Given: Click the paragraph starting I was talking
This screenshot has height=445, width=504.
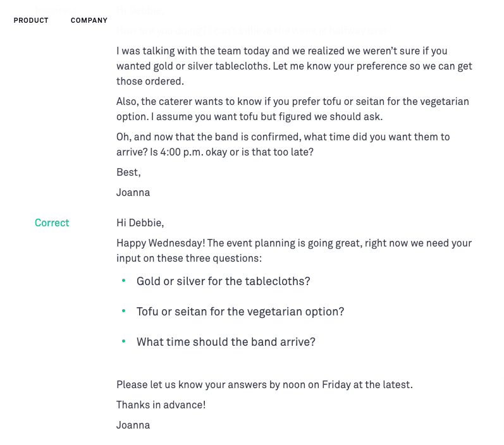Looking at the screenshot, I should 294,66.
